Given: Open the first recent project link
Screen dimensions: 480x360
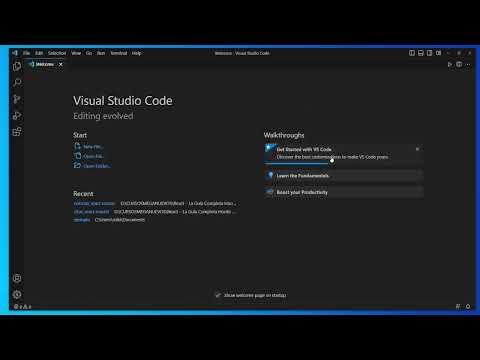Looking at the screenshot, I should click(x=94, y=203).
